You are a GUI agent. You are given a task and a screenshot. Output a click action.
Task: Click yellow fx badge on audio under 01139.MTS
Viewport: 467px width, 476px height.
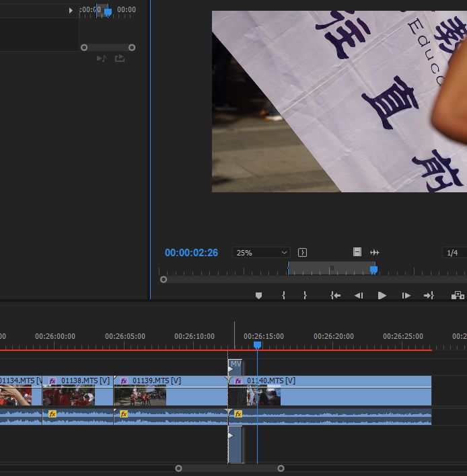click(x=124, y=413)
